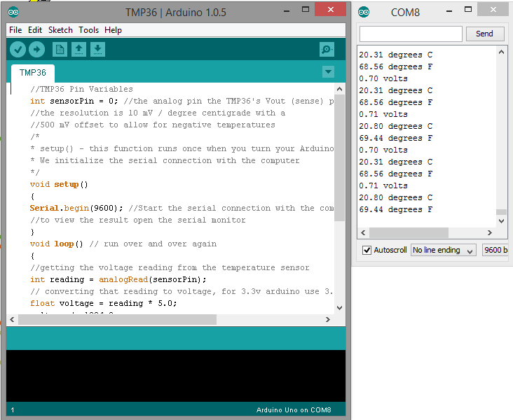
Task: Click the serial monitor vertical scrollbar thumb
Action: pos(501,212)
